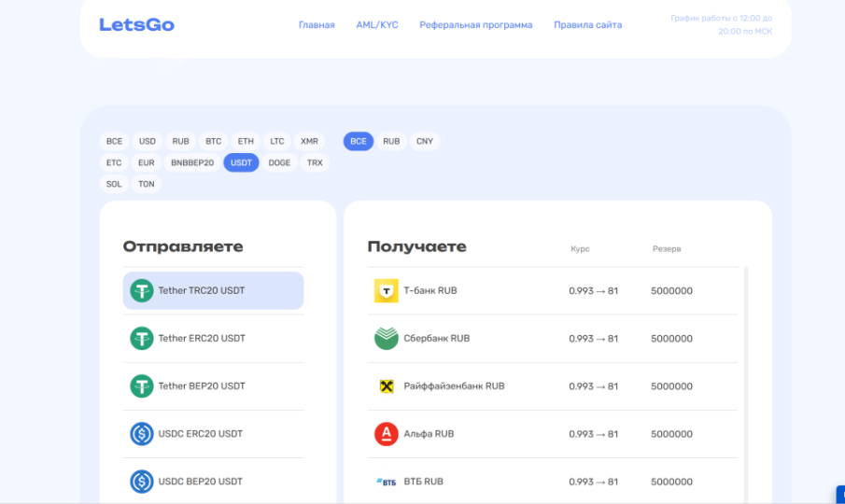Switch receive filter to RUB
Viewport: 845px width, 504px height.
pos(391,142)
